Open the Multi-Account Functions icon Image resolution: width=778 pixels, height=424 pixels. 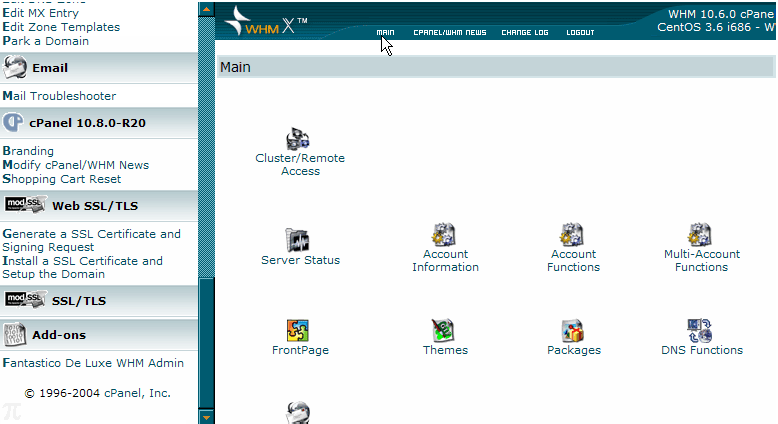(x=700, y=235)
